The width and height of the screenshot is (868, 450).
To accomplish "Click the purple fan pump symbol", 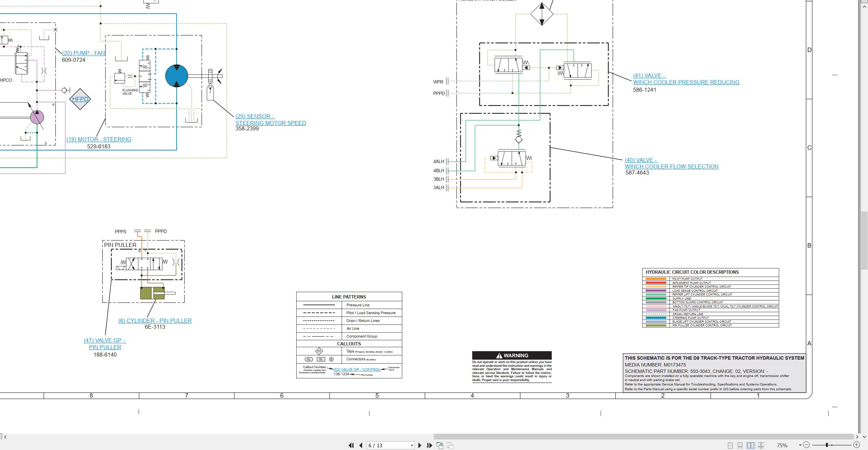I will click(x=37, y=117).
